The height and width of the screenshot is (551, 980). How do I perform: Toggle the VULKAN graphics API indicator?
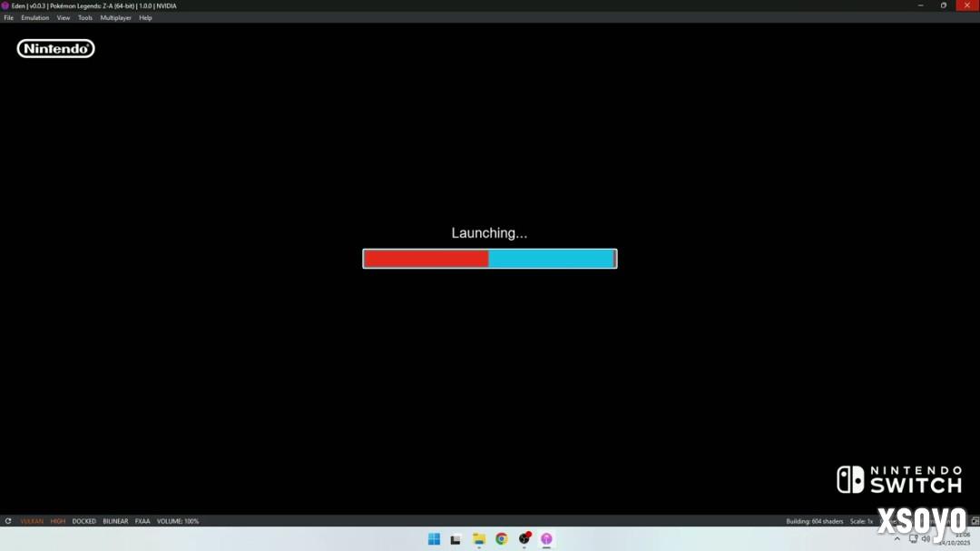pyautogui.click(x=32, y=521)
